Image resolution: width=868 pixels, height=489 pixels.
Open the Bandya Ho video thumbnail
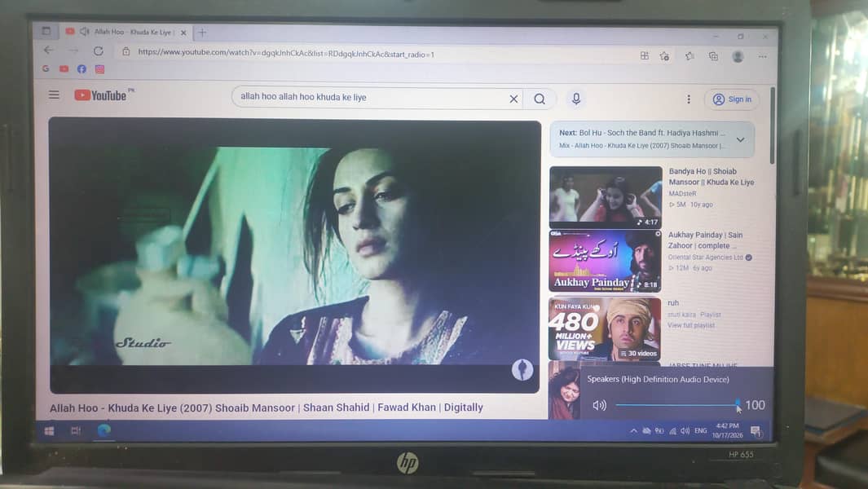(x=606, y=196)
